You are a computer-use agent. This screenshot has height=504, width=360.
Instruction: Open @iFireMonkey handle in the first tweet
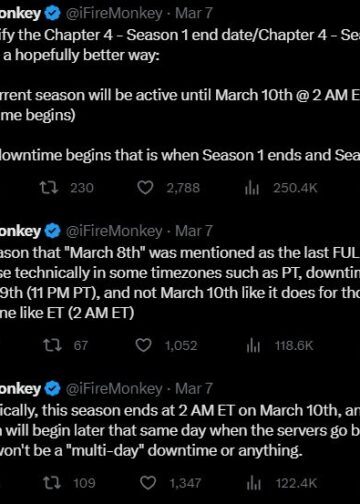click(x=114, y=14)
